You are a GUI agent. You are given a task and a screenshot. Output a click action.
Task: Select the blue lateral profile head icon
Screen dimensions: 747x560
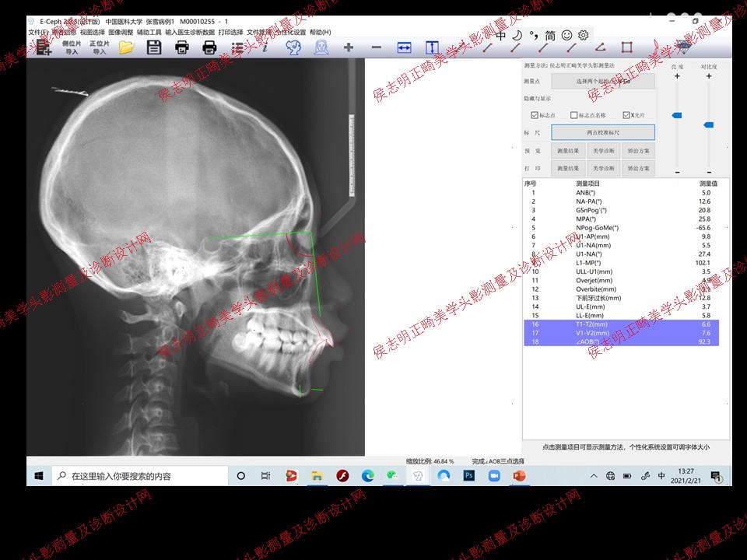pyautogui.click(x=293, y=47)
